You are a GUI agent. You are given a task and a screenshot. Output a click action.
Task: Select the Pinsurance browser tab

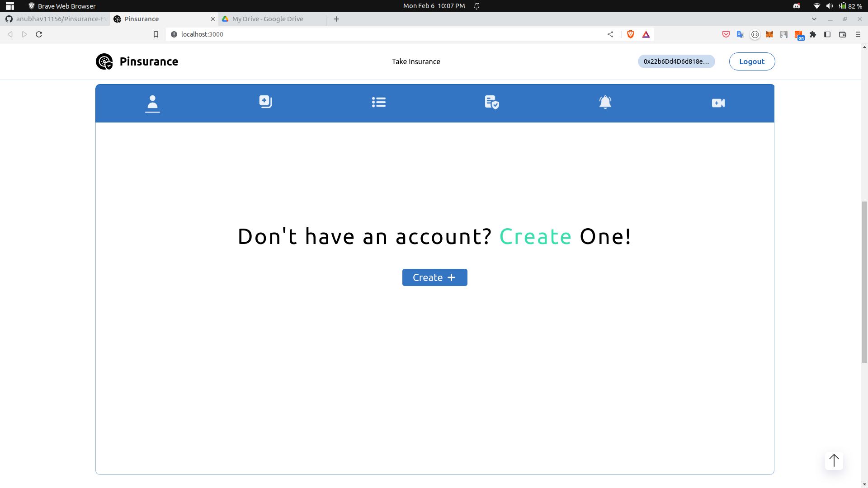pyautogui.click(x=165, y=19)
